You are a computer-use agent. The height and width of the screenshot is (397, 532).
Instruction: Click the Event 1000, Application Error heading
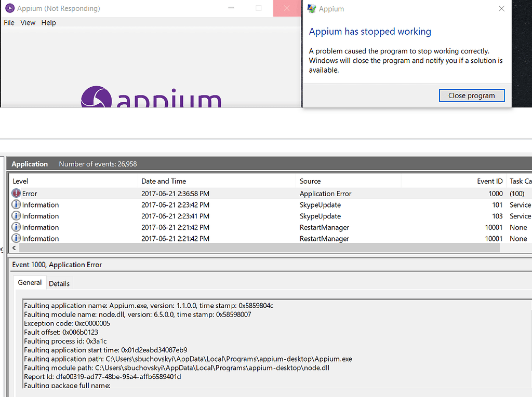(x=57, y=265)
